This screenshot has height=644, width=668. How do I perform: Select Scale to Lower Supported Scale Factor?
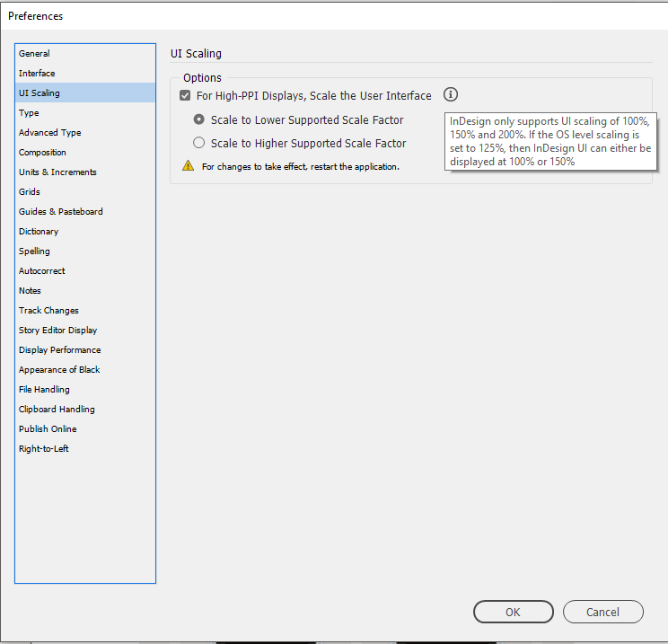(x=199, y=119)
